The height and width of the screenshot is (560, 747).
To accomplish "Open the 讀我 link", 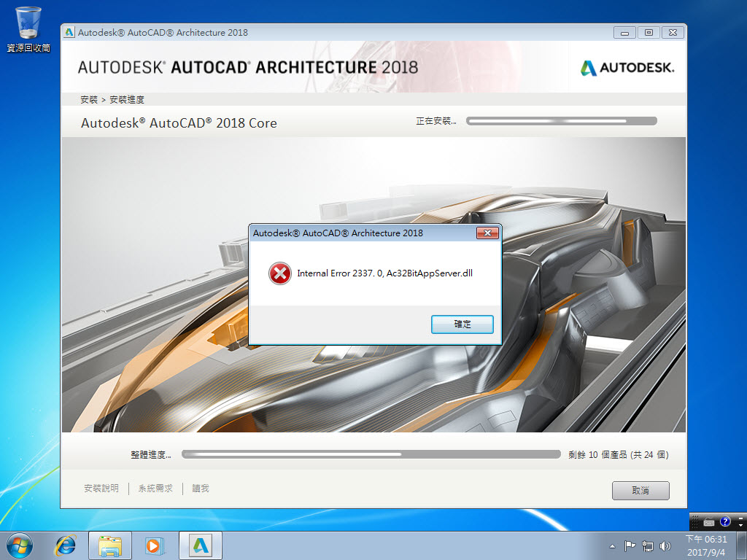I will point(201,489).
